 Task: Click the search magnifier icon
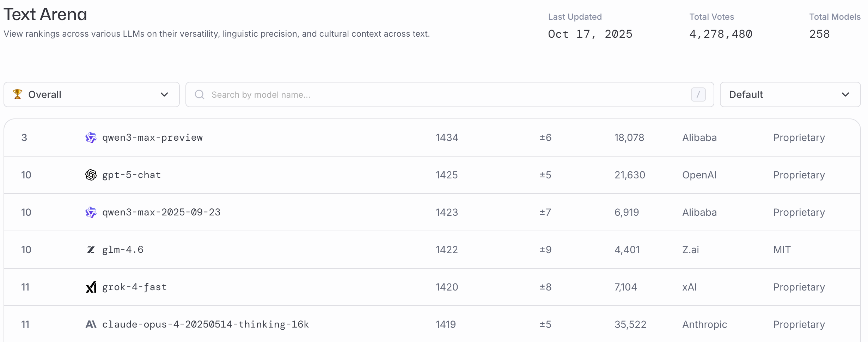200,94
